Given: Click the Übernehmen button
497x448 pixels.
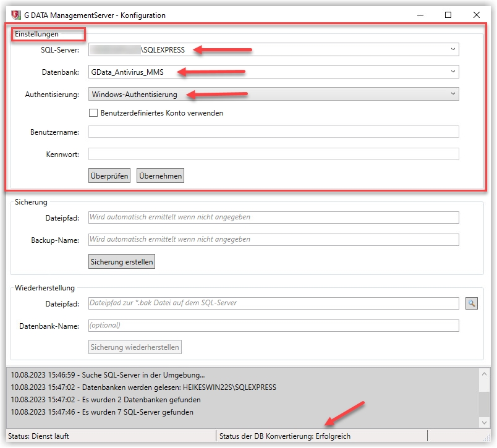Looking at the screenshot, I should coord(160,176).
